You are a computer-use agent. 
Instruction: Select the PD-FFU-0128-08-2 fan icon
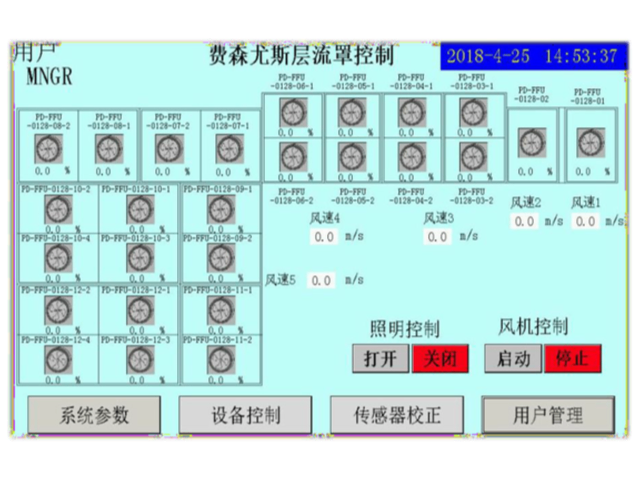point(49,149)
